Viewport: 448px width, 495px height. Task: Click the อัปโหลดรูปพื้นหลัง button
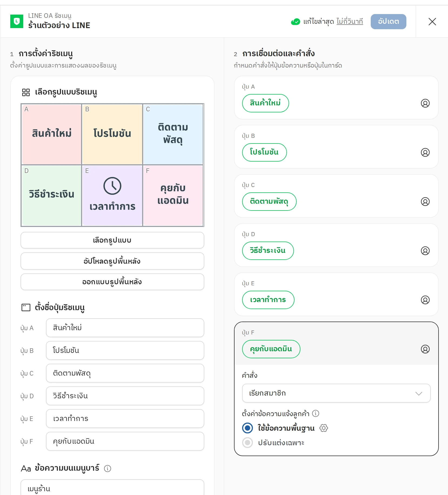(x=112, y=261)
